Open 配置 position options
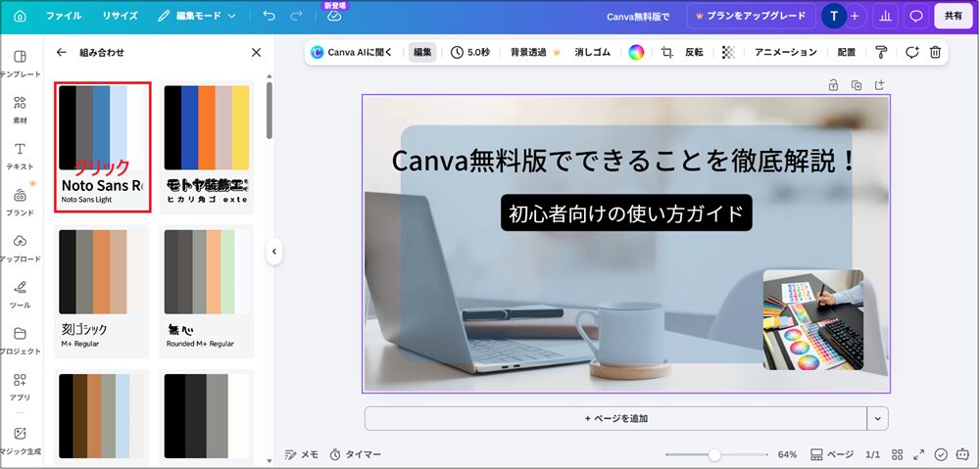Screen dimensions: 980x469 coord(847,53)
